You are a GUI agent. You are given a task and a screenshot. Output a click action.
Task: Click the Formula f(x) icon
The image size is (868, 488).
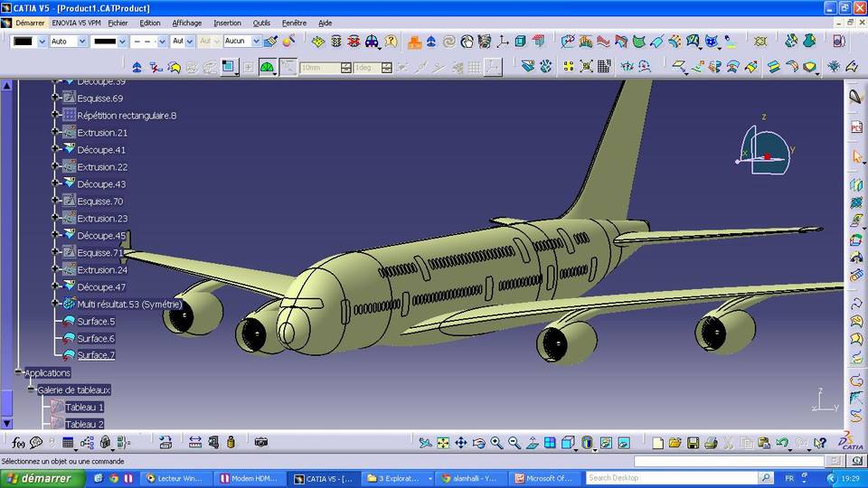coord(18,443)
